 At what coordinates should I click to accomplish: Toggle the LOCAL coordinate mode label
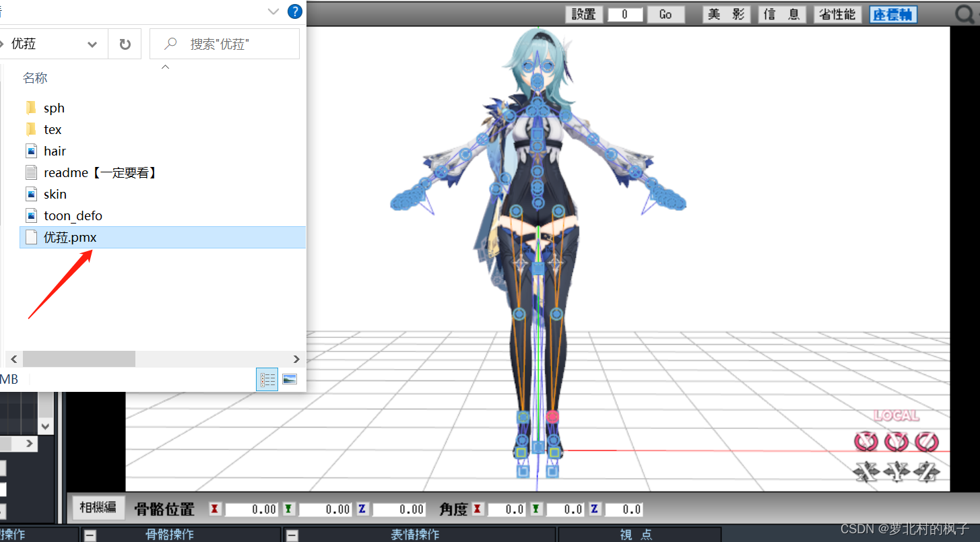pyautogui.click(x=896, y=416)
